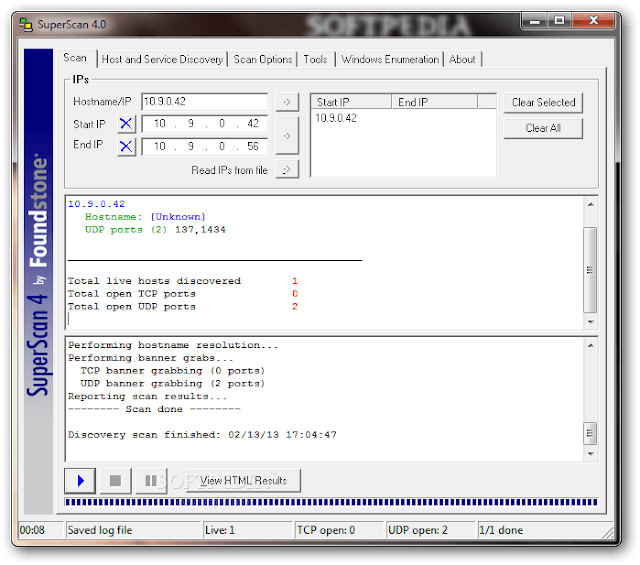640x565 pixels.
Task: Click the results pane scrollbar thumb
Action: click(590, 269)
